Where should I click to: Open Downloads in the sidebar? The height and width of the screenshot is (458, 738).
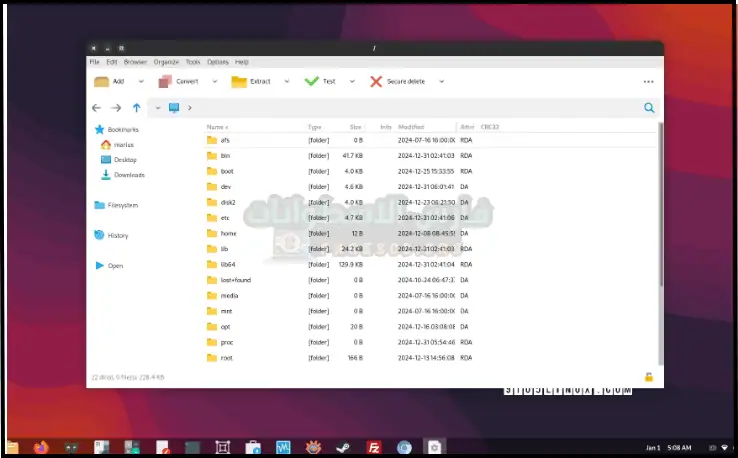click(128, 175)
